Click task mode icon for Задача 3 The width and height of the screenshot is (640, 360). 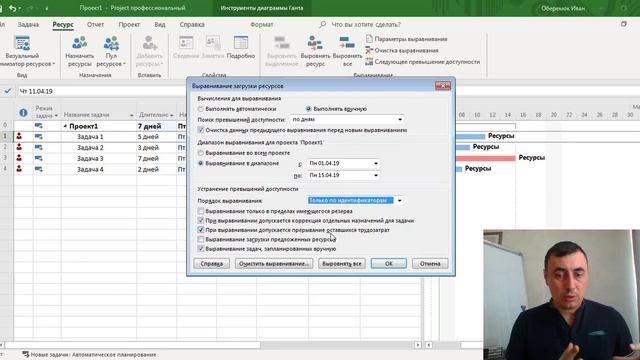(39, 158)
